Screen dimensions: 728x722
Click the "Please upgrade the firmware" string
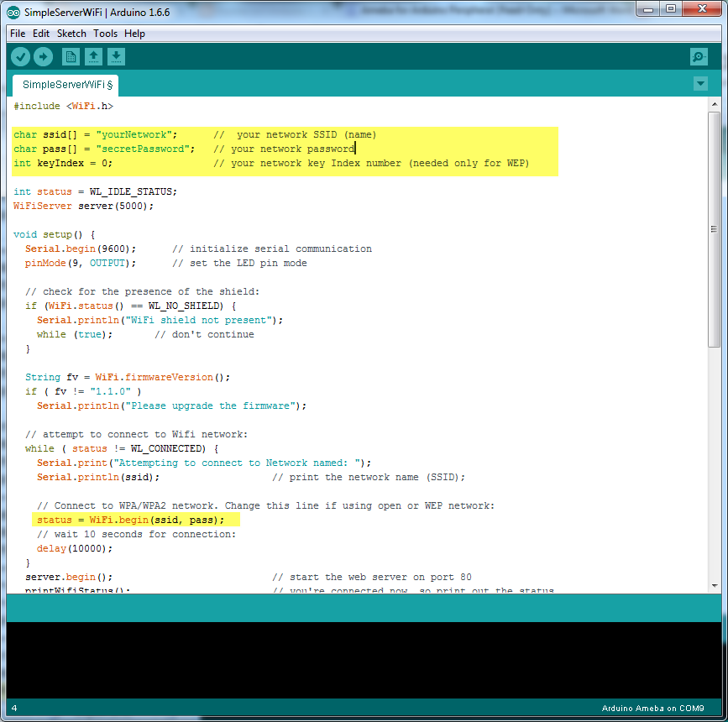click(x=210, y=406)
